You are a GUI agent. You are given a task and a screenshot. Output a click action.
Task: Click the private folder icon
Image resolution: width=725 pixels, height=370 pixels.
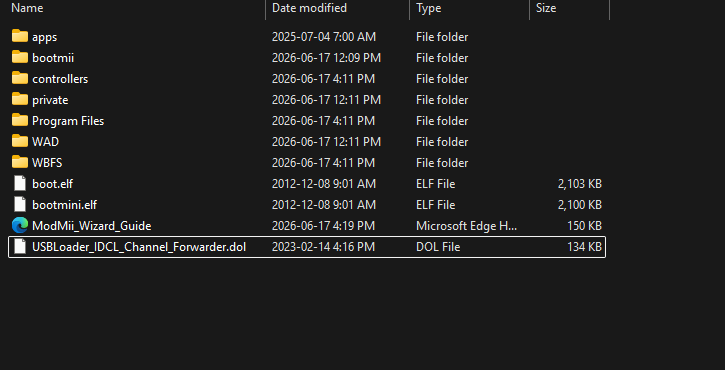[x=20, y=99]
